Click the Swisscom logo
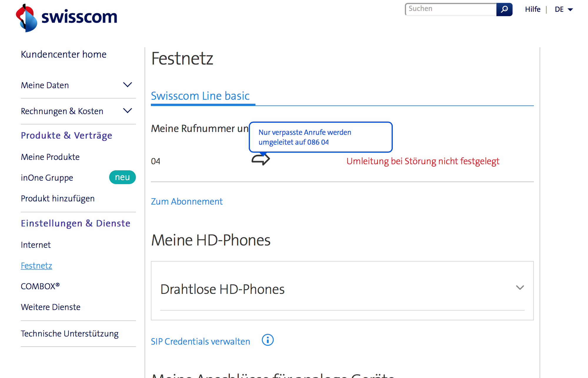Viewport: 588px width, 378px height. click(x=66, y=18)
